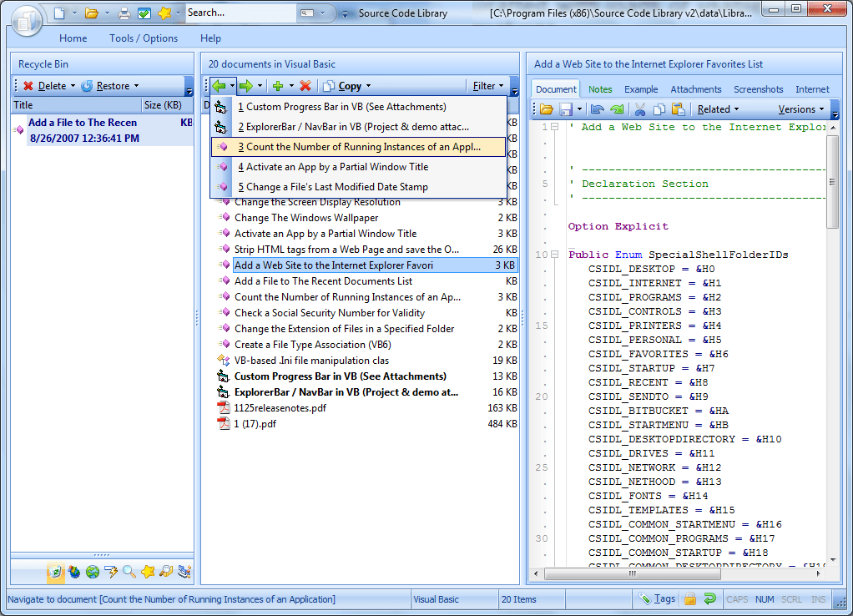
Task: Select the scissors Cut icon in the document toolbar
Action: point(640,110)
